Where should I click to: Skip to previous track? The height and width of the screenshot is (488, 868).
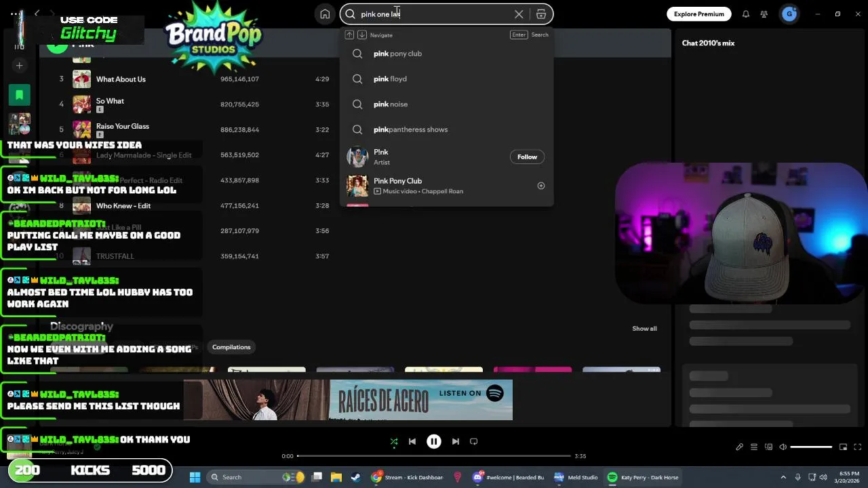[412, 441]
